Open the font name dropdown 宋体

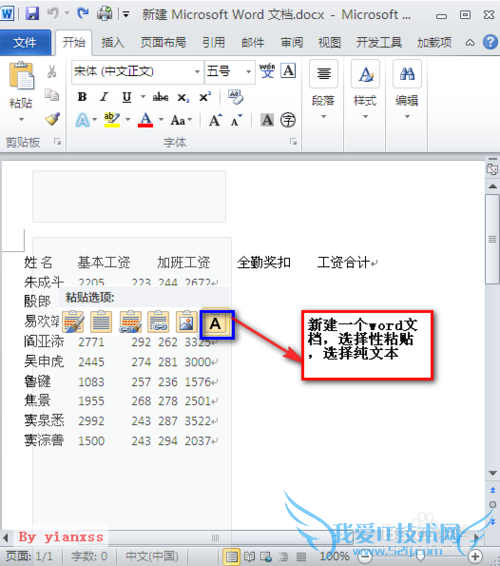click(x=197, y=71)
